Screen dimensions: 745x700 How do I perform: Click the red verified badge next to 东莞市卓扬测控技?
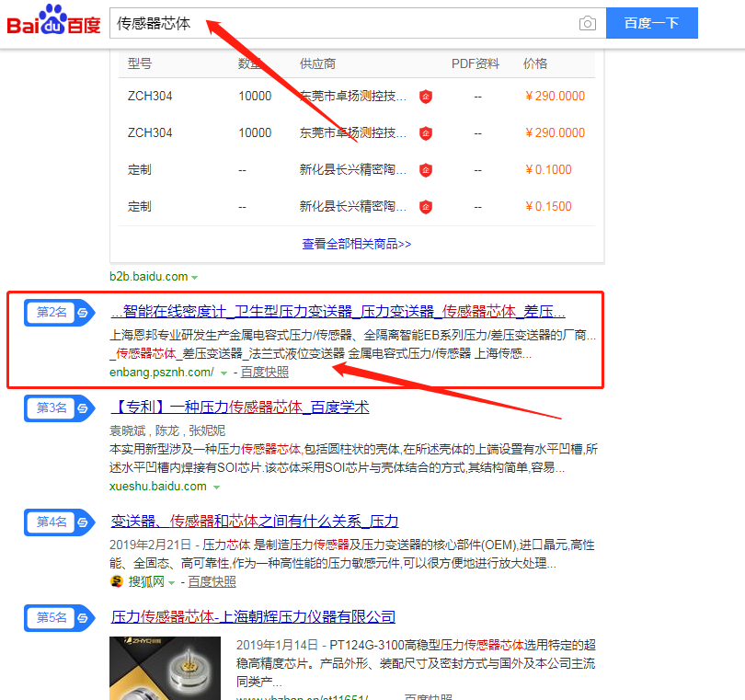coord(425,96)
